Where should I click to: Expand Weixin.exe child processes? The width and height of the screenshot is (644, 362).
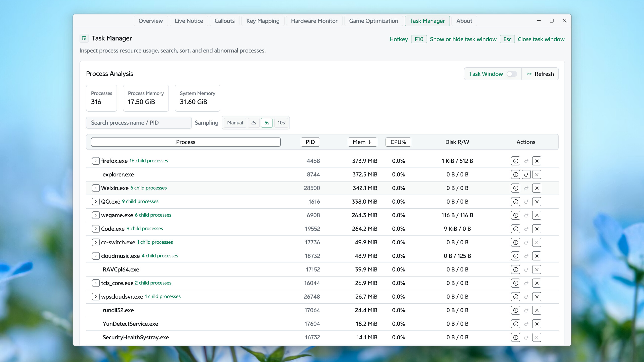coord(96,188)
